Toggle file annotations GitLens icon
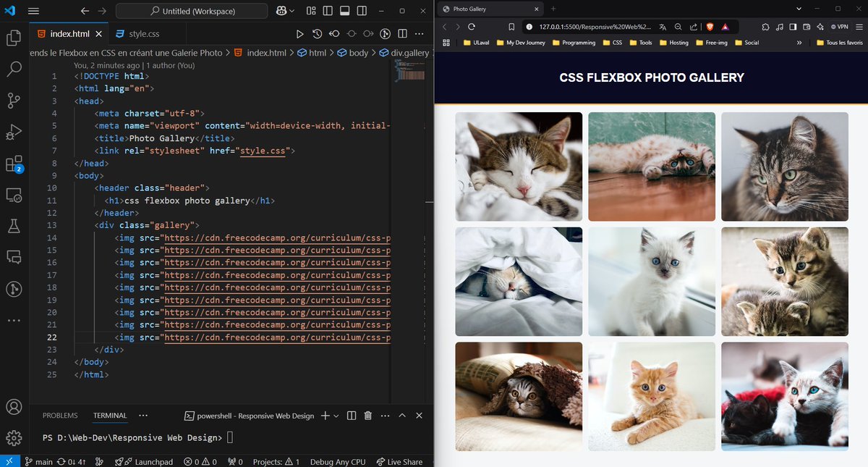The width and height of the screenshot is (868, 467). pyautogui.click(x=386, y=34)
